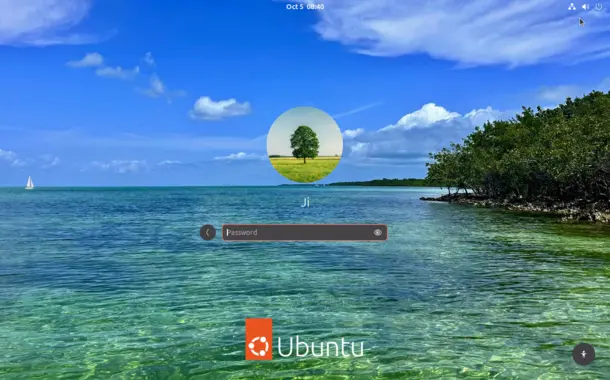610x380 pixels.
Task: Click the back chevron beside password field
Action: tap(208, 233)
